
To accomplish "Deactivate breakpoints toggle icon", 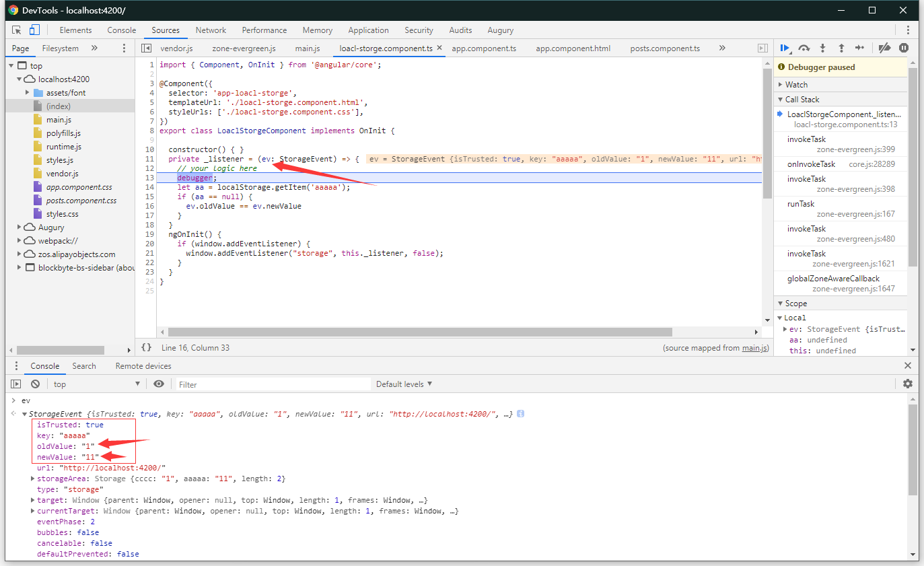I will (885, 48).
